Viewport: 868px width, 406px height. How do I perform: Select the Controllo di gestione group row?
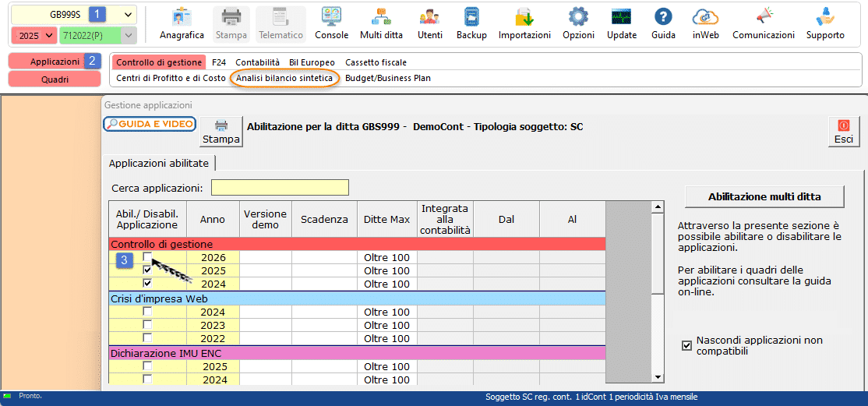357,244
